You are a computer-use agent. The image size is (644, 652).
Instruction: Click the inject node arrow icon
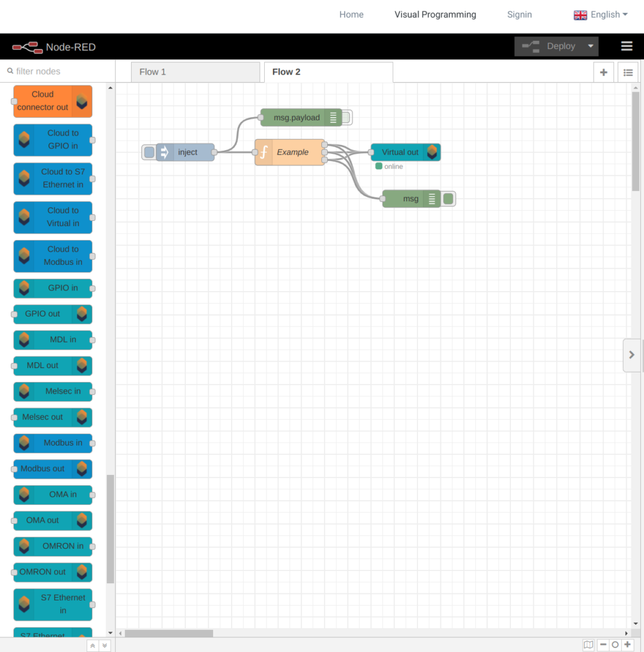(x=165, y=152)
